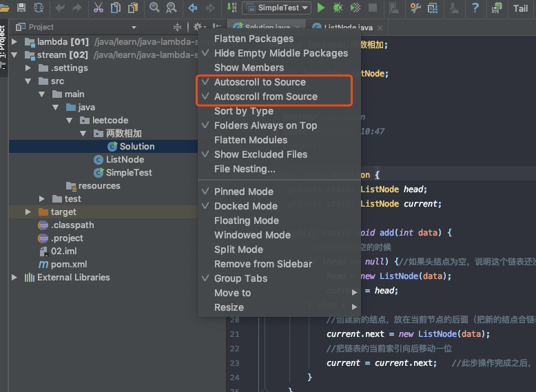Collapse the stream [02] module
Screen dimensions: 536x392
[14, 54]
